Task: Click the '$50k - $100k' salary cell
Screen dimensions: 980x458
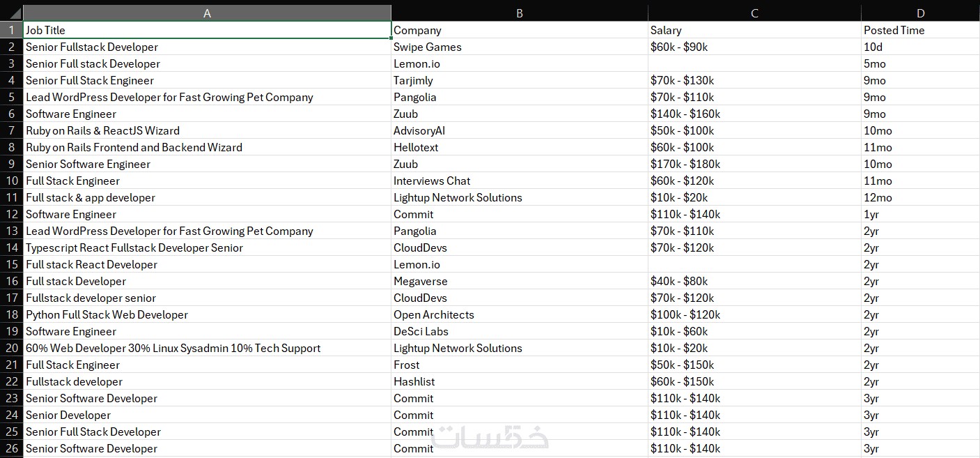Action: (x=754, y=130)
